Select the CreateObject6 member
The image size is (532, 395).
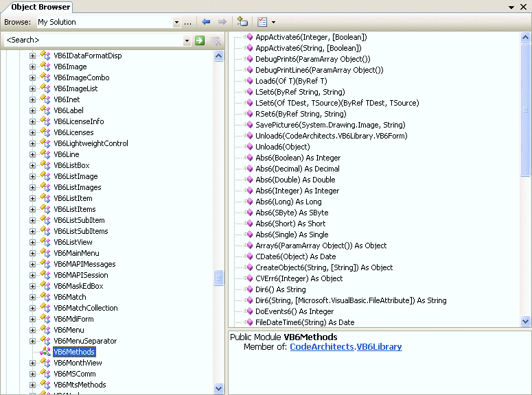[x=324, y=267]
